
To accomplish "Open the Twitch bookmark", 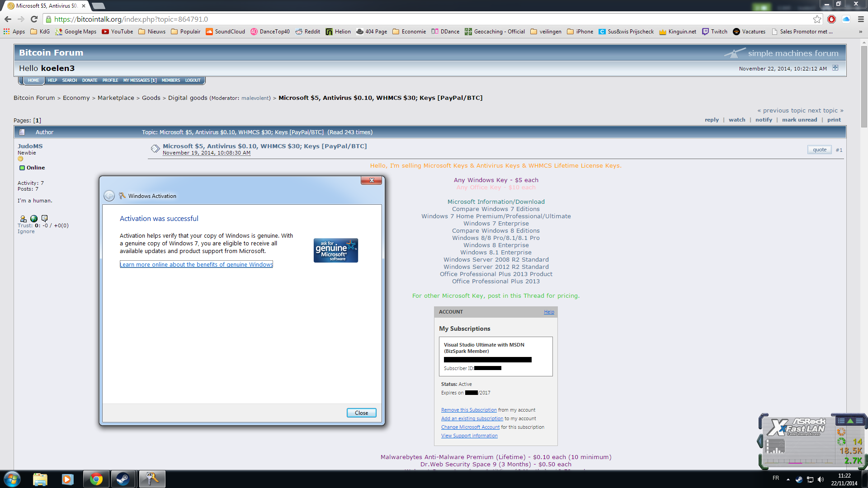I will pos(715,32).
